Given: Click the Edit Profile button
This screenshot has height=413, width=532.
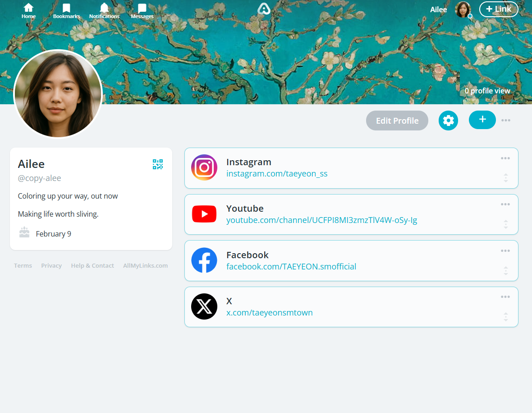Looking at the screenshot, I should click(x=397, y=121).
